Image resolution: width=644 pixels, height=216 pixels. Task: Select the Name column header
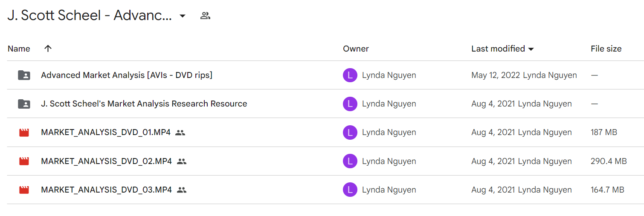(19, 49)
